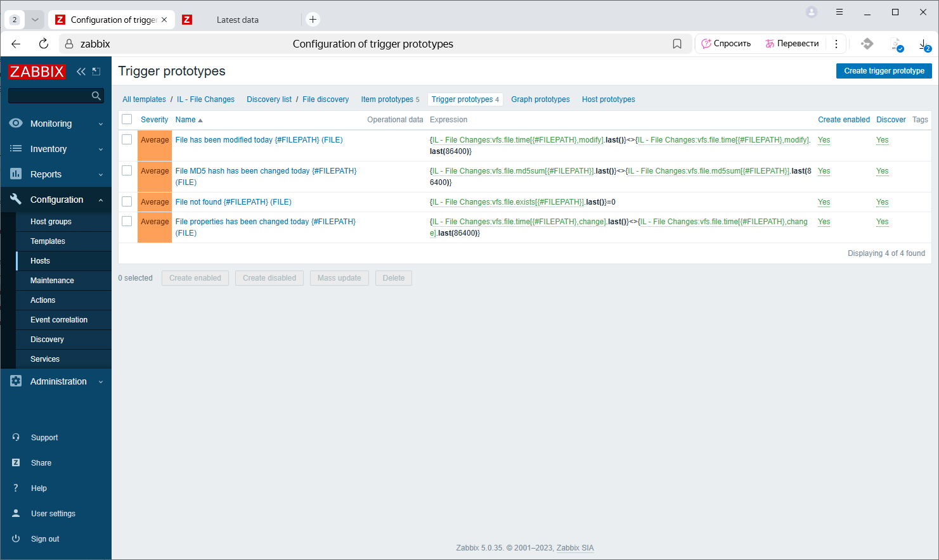The width and height of the screenshot is (939, 560).
Task: Click the Zabbix SIA footer link
Action: click(575, 548)
